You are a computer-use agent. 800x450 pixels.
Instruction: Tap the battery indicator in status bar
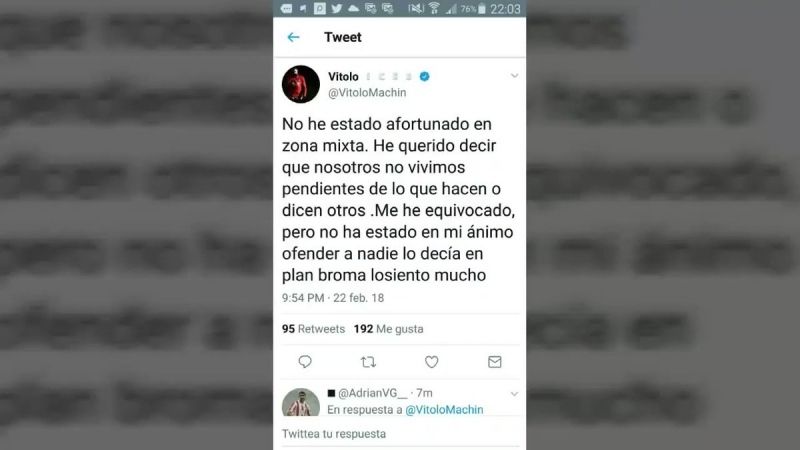[482, 9]
